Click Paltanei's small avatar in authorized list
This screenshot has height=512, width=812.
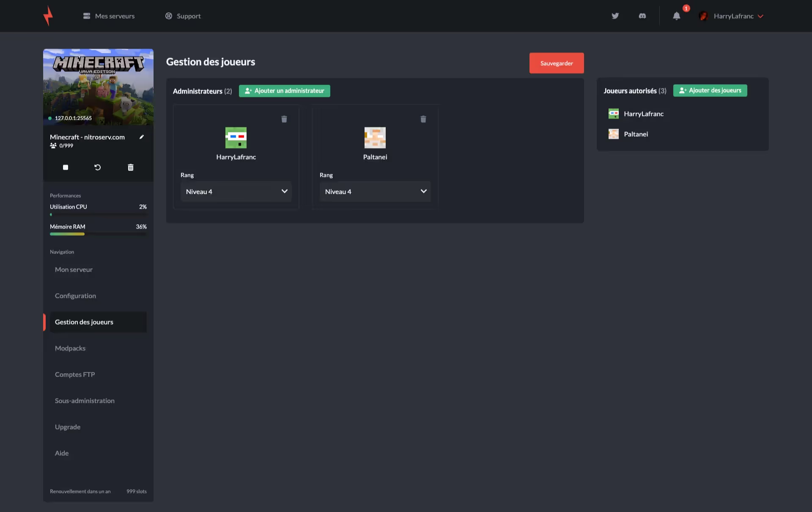pyautogui.click(x=613, y=134)
